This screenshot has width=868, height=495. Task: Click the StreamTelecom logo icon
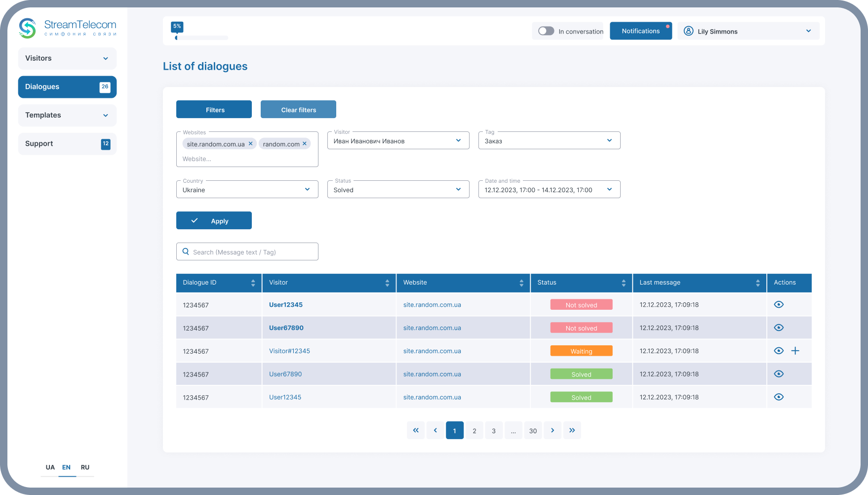[28, 28]
